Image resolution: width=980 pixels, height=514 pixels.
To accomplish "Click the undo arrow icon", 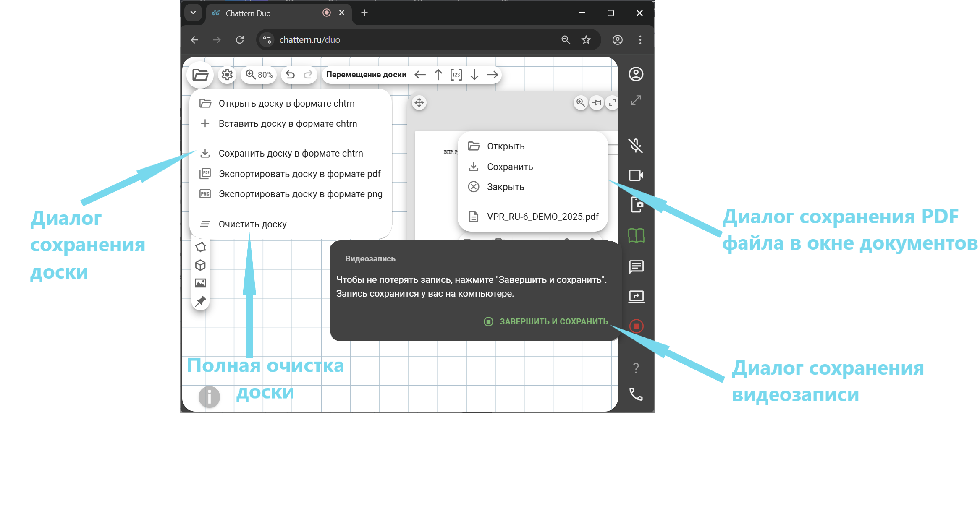I will (x=290, y=75).
